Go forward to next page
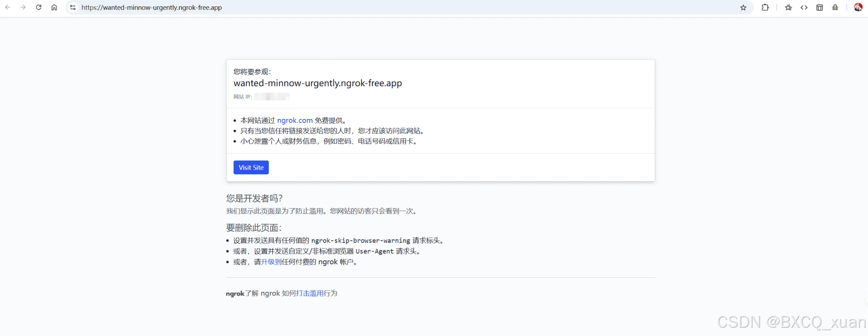The image size is (868, 336). tap(23, 7)
